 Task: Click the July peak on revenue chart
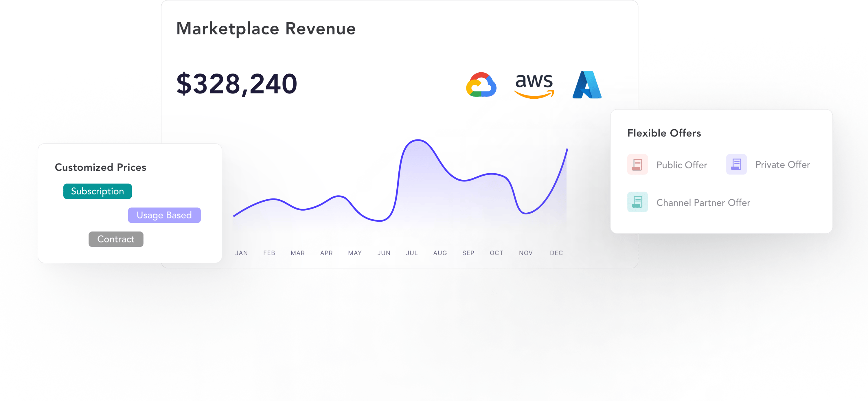click(x=418, y=140)
